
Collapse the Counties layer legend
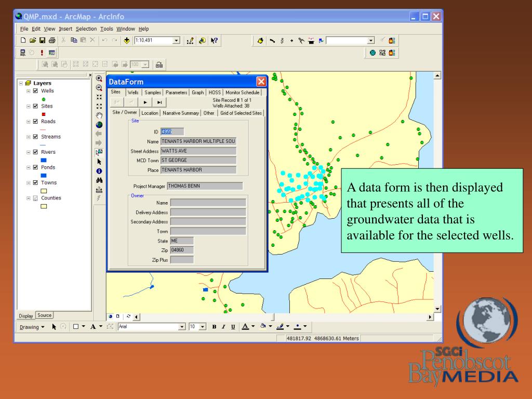(29, 198)
